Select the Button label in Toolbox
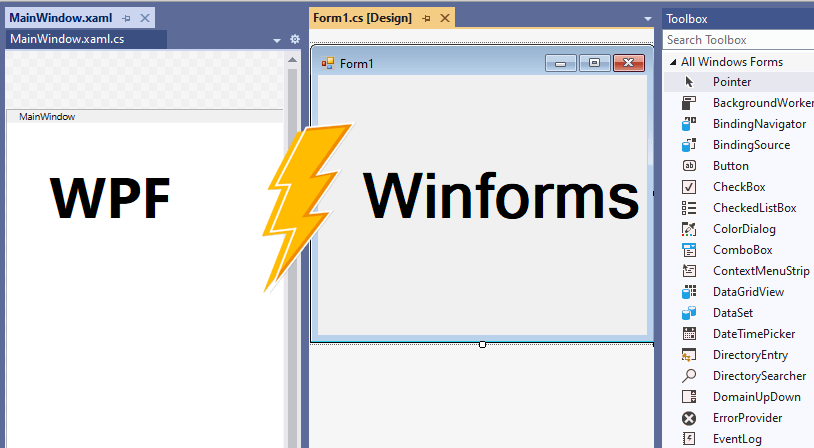This screenshot has width=814, height=448. tap(730, 166)
